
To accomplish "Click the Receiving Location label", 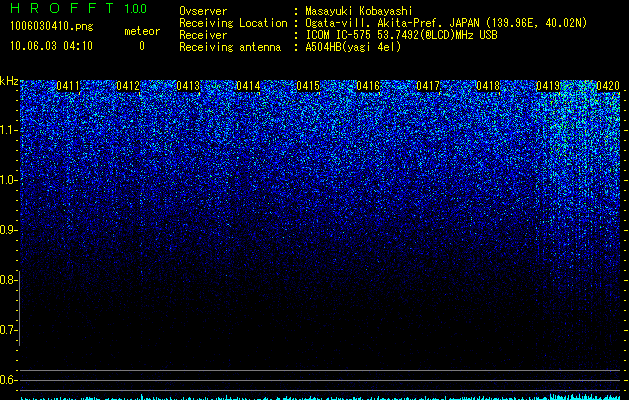I will click(233, 23).
